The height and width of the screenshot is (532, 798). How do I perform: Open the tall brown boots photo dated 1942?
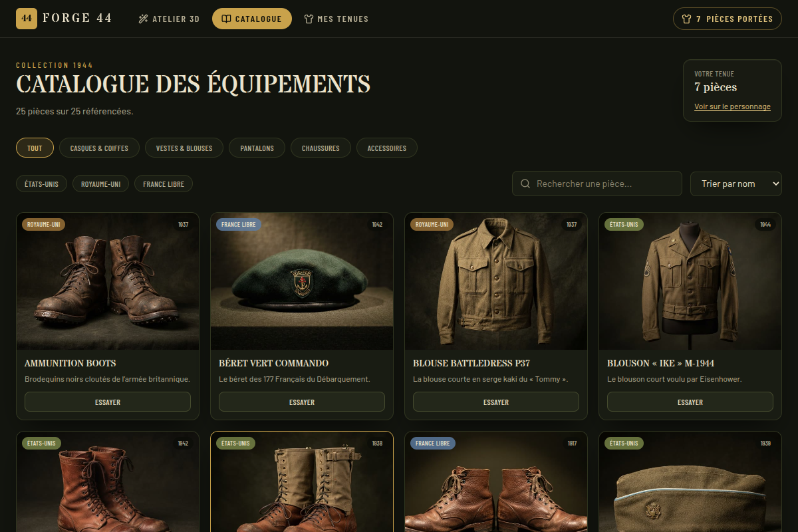coord(108,482)
